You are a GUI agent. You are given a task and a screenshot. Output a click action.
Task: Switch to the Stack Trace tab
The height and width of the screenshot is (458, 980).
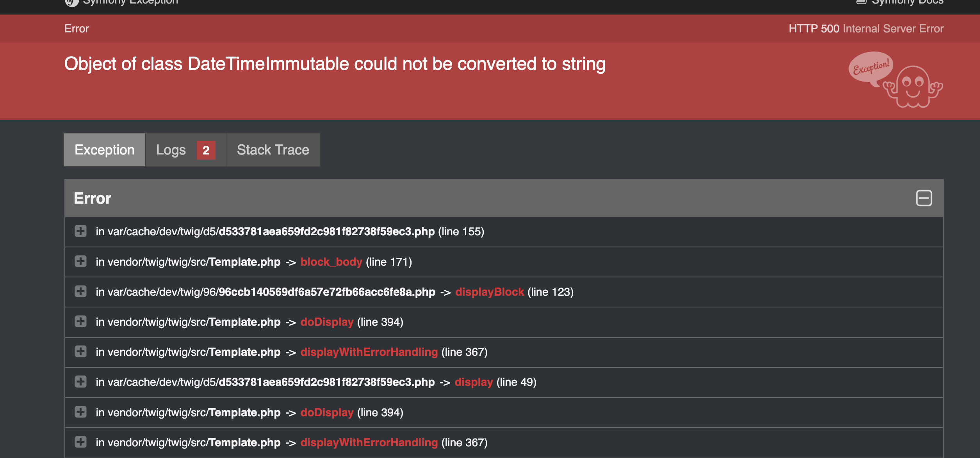(x=273, y=150)
